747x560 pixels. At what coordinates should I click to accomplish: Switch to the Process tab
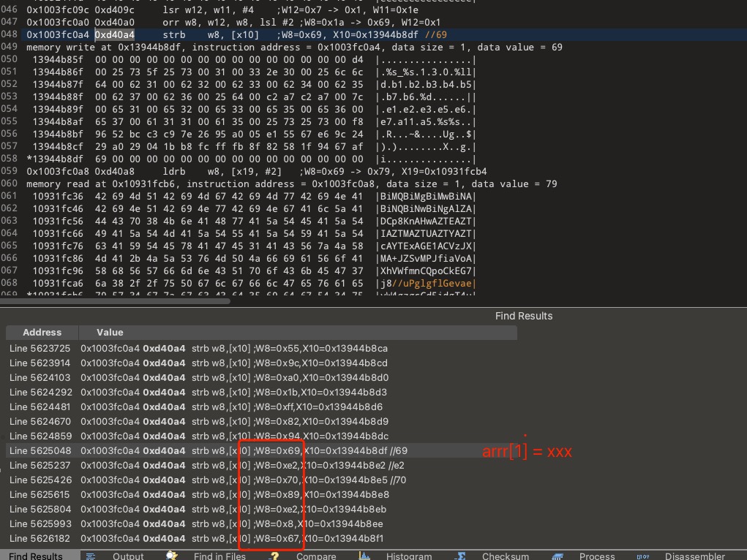(597, 556)
